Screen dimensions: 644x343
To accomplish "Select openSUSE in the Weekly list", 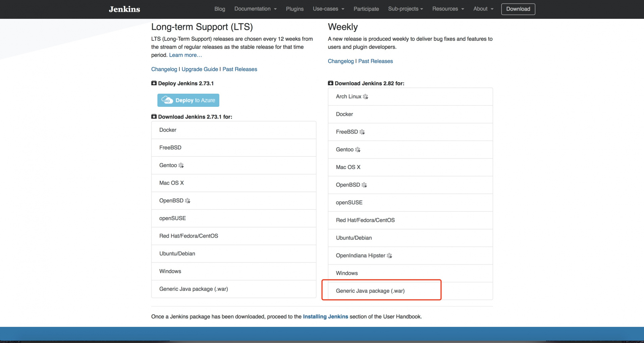I will point(410,203).
